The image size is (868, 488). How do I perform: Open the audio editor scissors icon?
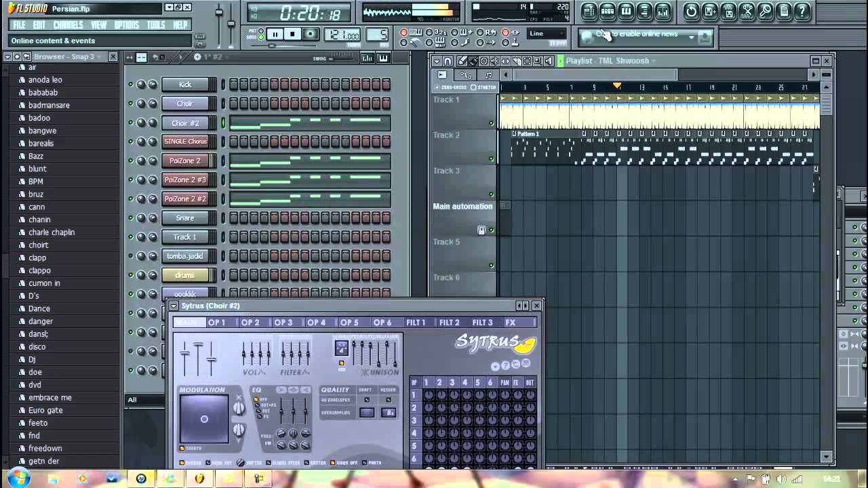coord(747,11)
